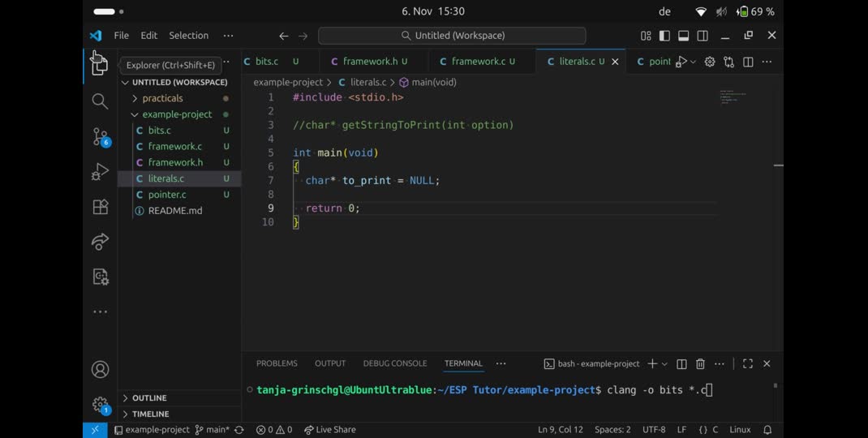Open pointer.c in the file explorer

(167, 195)
